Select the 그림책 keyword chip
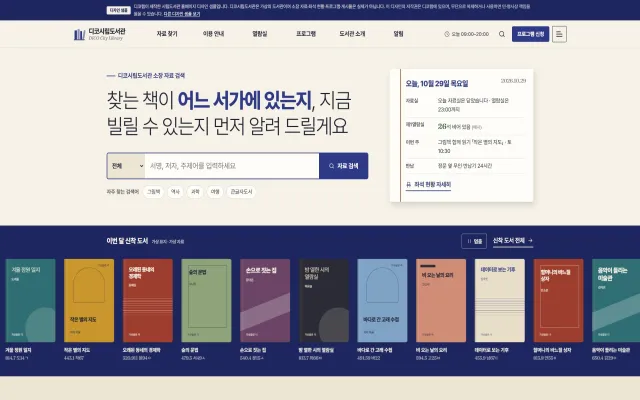 [x=153, y=192]
